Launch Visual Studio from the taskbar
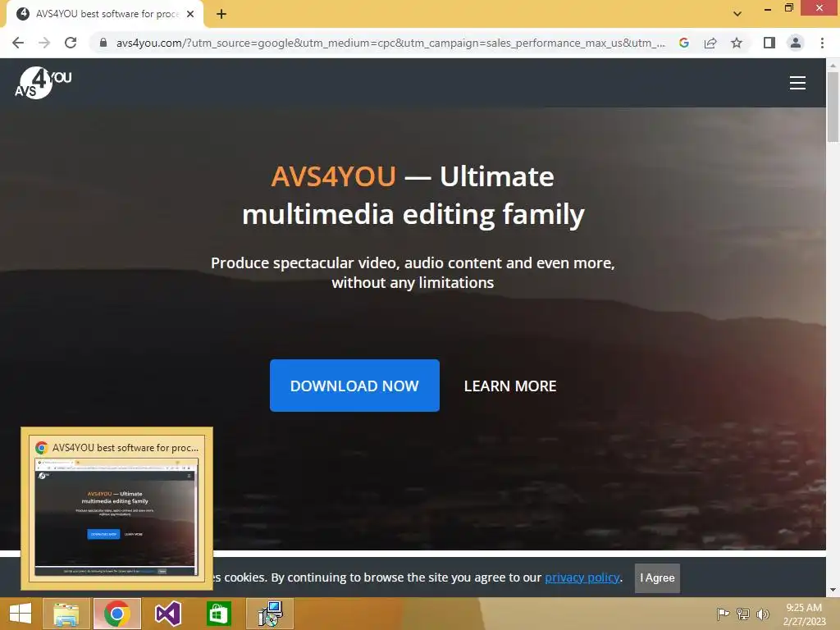 [167, 614]
